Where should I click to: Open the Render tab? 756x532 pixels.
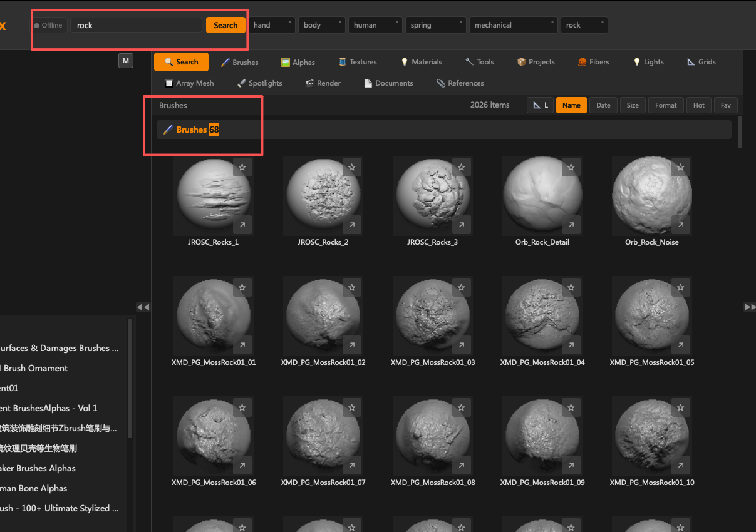click(323, 83)
